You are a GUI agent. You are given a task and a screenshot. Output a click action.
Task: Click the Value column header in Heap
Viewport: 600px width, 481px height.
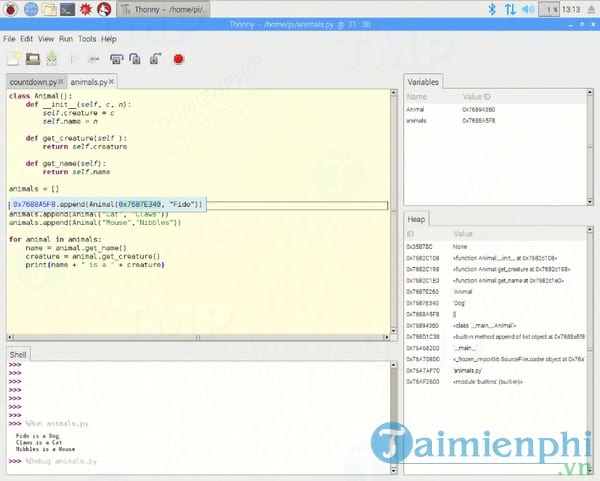tap(463, 233)
